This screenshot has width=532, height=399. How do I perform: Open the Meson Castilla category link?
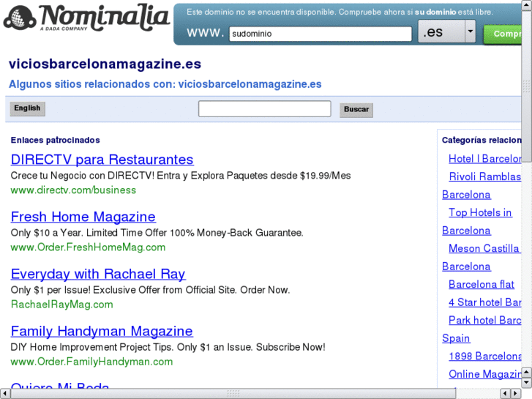tap(485, 249)
